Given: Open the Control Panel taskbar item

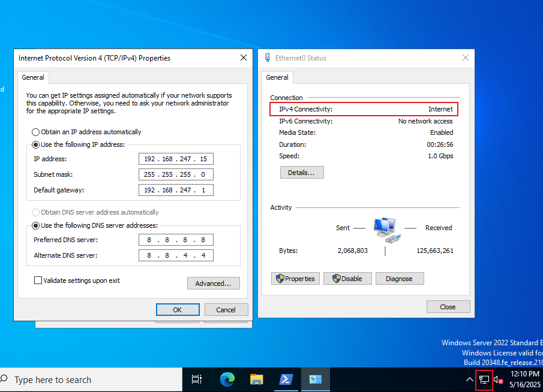Looking at the screenshot, I should pyautogui.click(x=315, y=379).
